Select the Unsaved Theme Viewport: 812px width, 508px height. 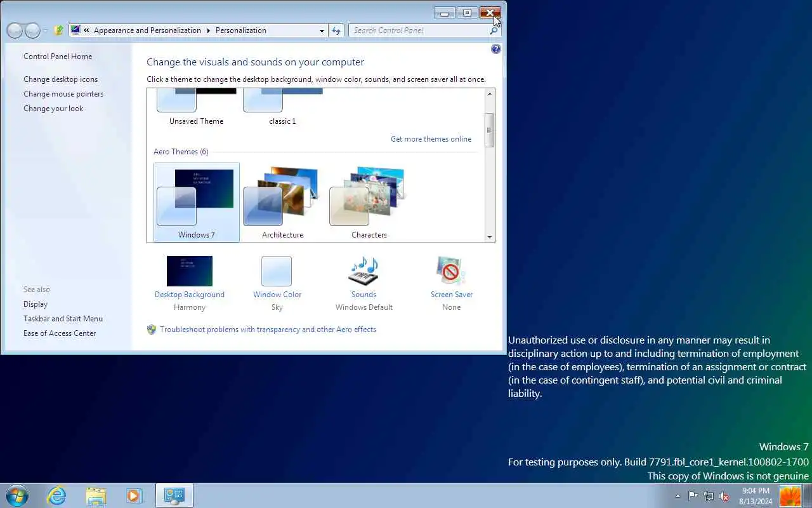tap(197, 107)
